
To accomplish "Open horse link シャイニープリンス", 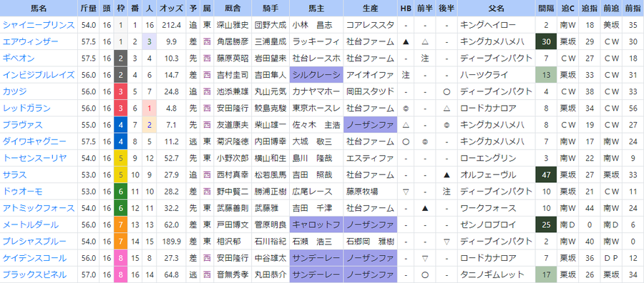I will [x=39, y=25].
